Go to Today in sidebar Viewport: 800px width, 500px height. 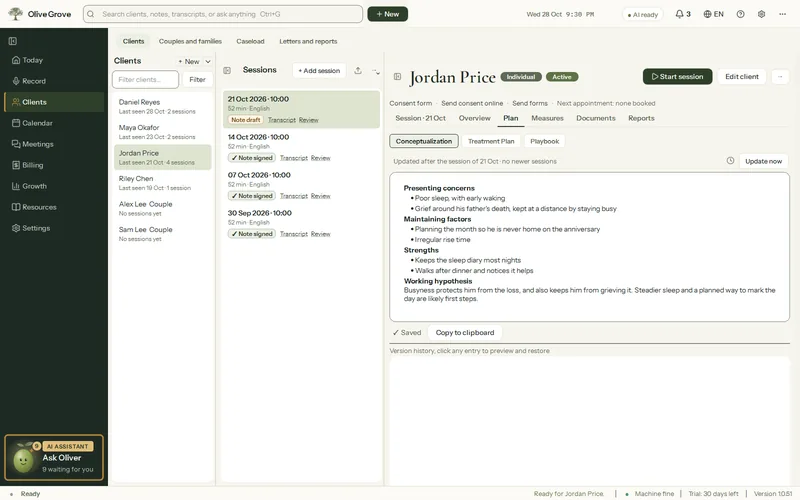point(54,60)
